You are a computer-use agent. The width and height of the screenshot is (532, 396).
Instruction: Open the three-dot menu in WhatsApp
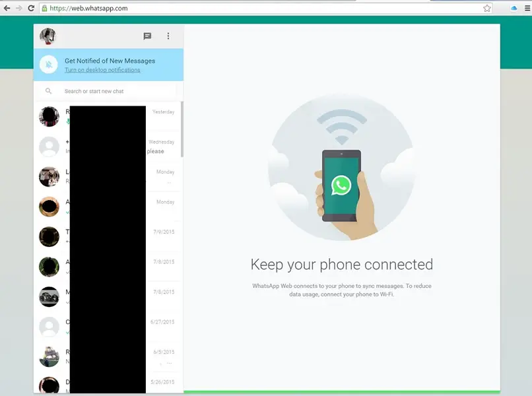(168, 36)
